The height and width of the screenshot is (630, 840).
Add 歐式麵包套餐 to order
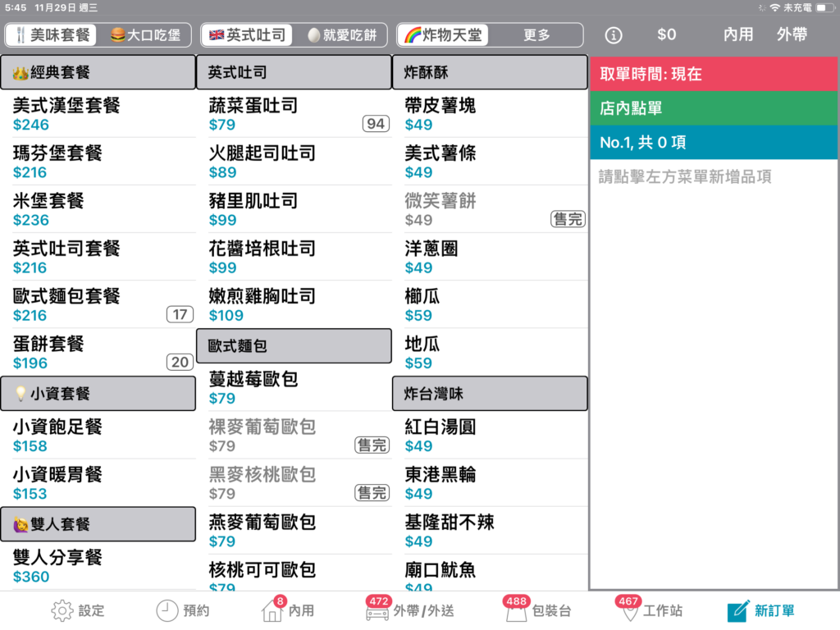(98, 305)
